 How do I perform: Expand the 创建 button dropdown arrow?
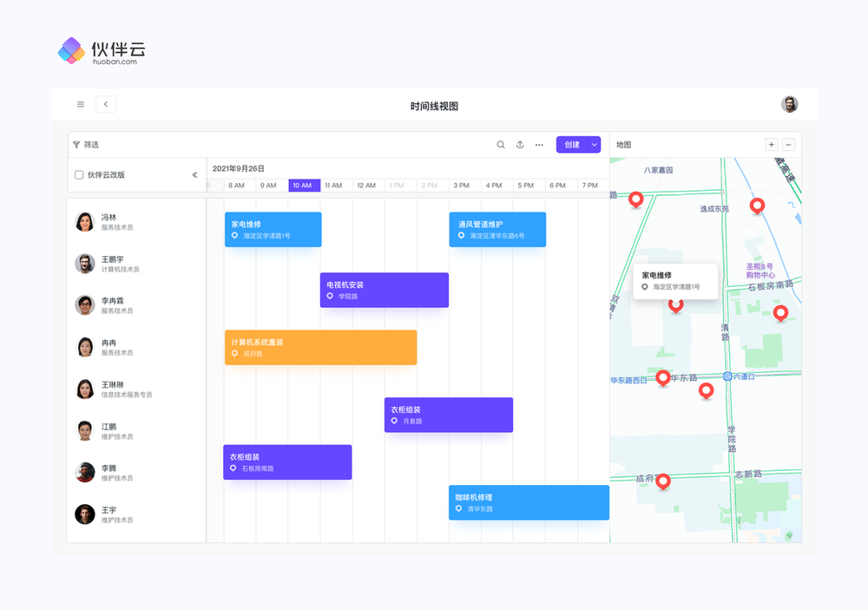pyautogui.click(x=595, y=145)
